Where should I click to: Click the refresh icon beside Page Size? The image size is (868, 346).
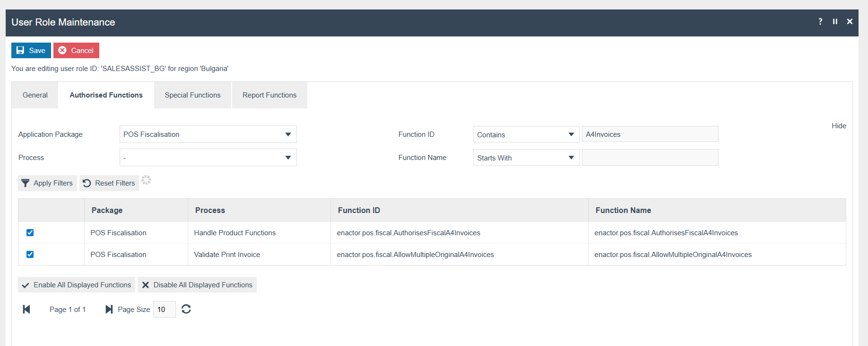[x=186, y=309]
